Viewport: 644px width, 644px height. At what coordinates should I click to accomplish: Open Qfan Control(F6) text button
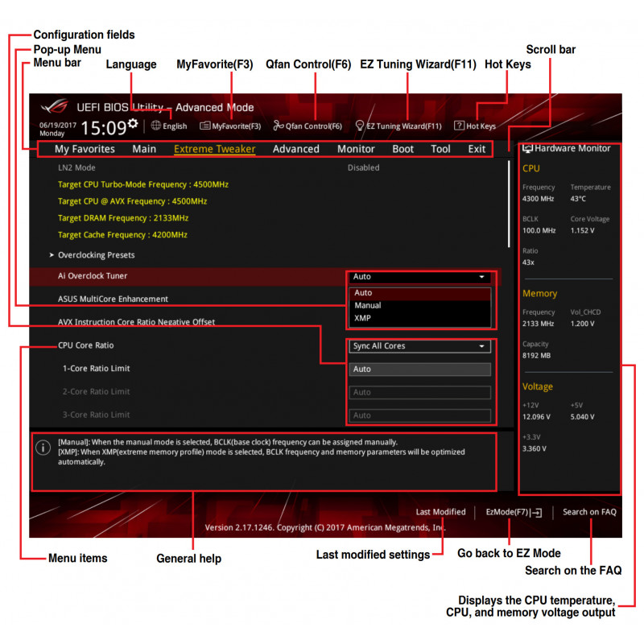click(314, 126)
